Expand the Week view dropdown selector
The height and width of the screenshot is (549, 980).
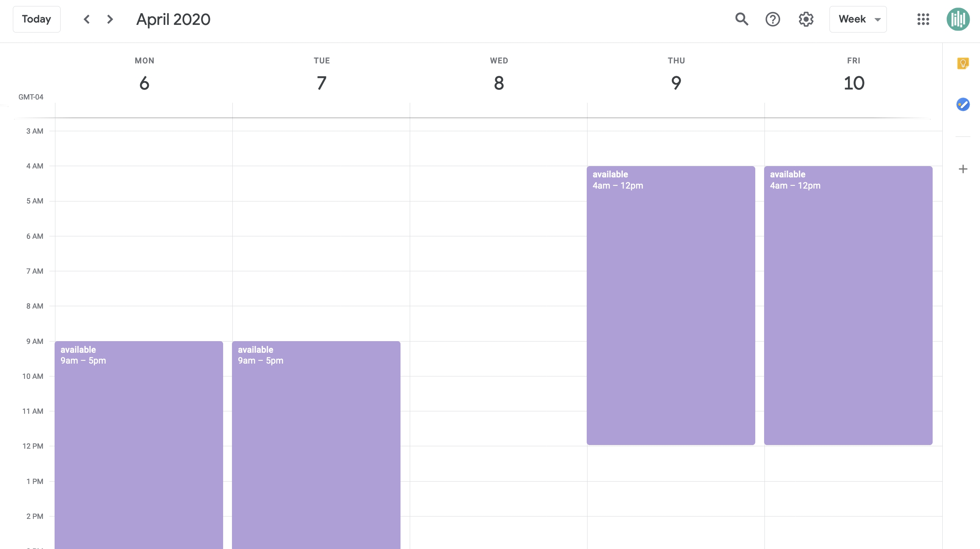click(860, 18)
